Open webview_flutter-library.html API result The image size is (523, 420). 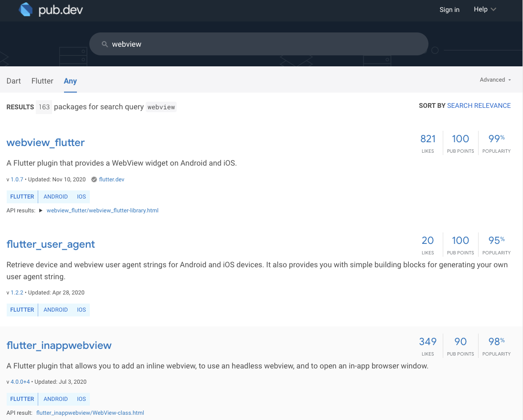(x=102, y=210)
